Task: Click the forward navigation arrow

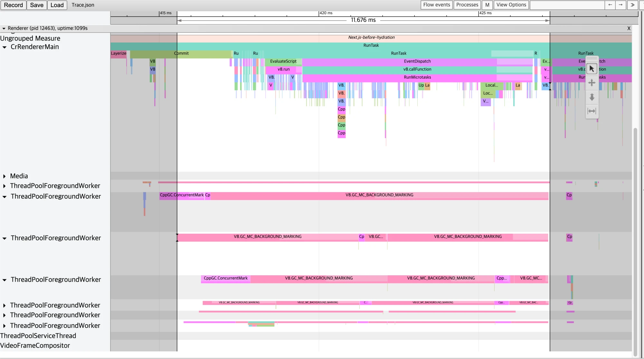Action: tap(620, 5)
